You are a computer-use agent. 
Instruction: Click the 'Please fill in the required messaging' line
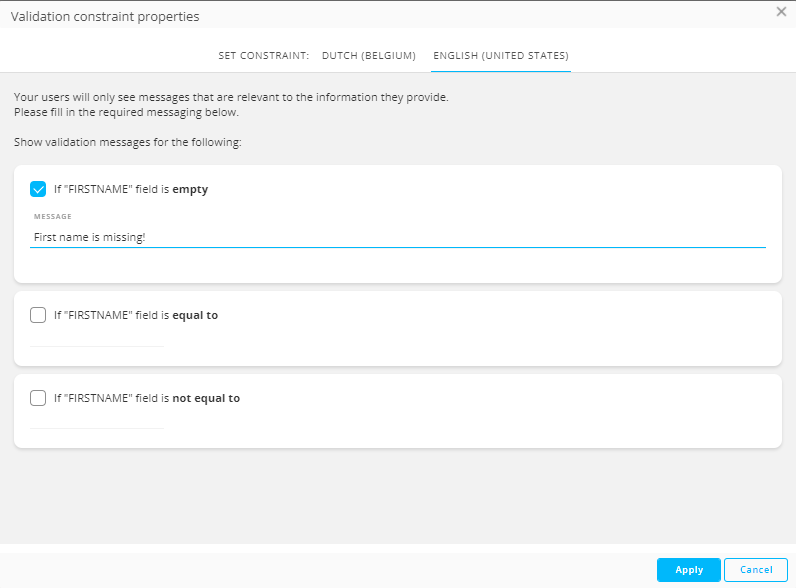click(x=126, y=112)
